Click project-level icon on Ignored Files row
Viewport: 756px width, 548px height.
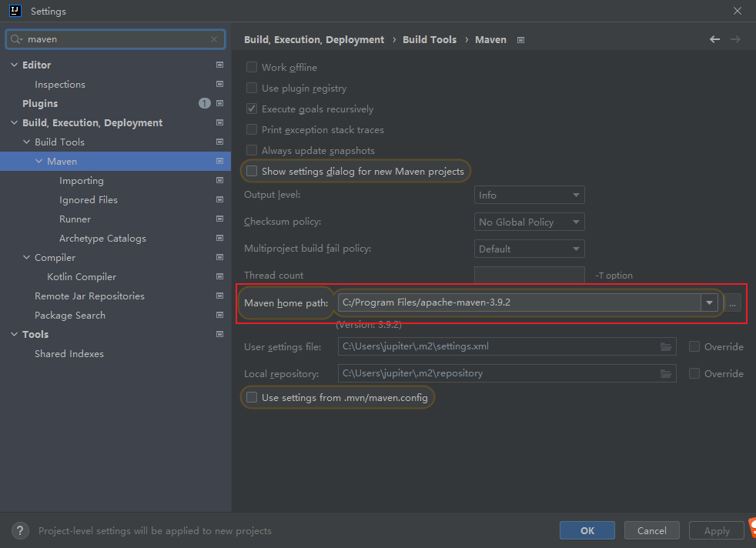[x=220, y=199]
